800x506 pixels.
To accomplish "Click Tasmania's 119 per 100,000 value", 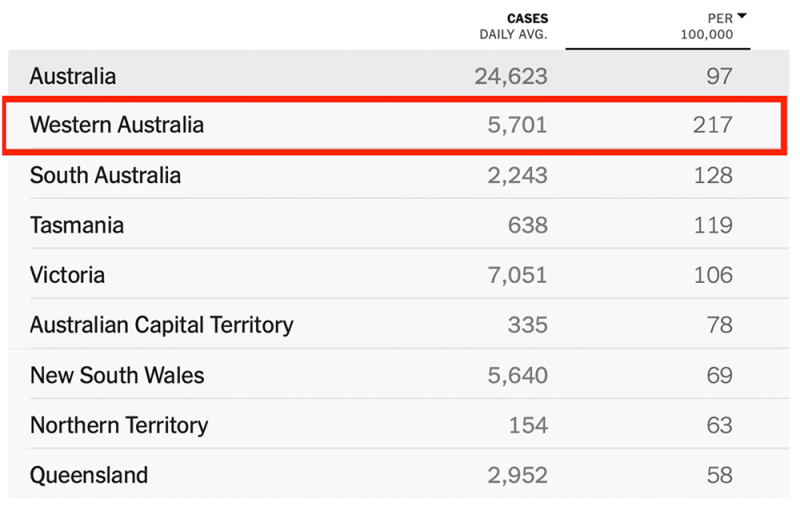I will tap(713, 225).
